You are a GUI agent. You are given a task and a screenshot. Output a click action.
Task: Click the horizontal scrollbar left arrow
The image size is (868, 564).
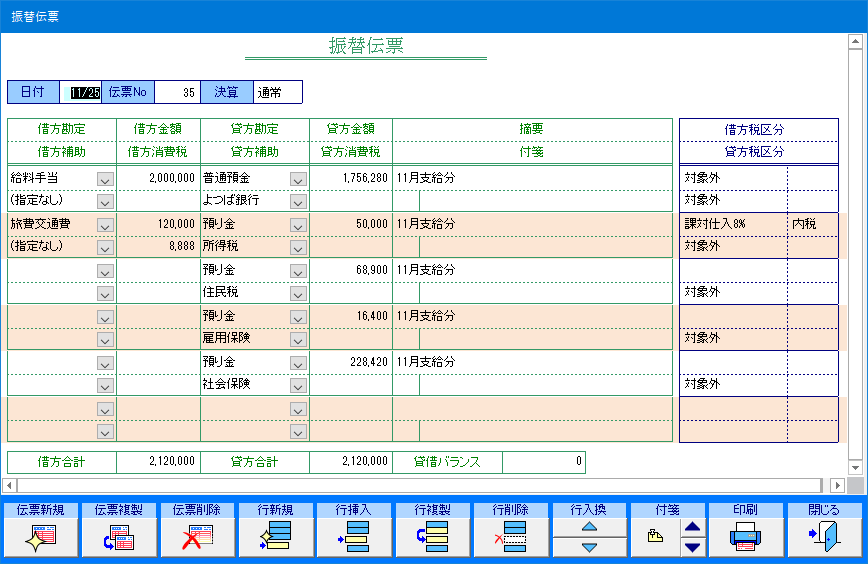click(x=9, y=485)
